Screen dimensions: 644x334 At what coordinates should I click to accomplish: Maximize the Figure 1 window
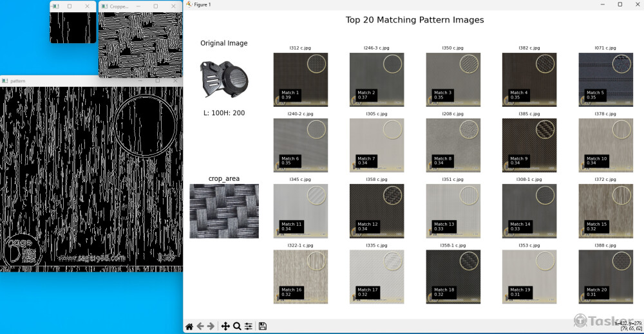pyautogui.click(x=620, y=5)
